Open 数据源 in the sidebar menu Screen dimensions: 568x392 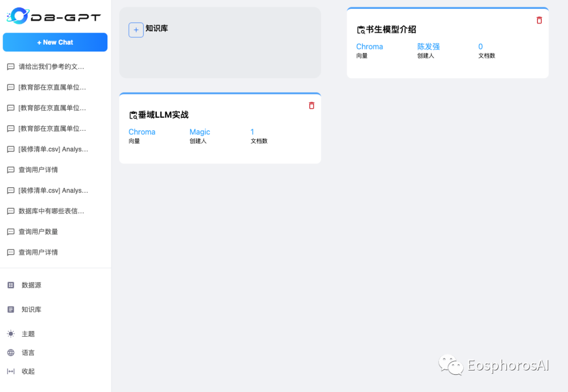pos(32,285)
